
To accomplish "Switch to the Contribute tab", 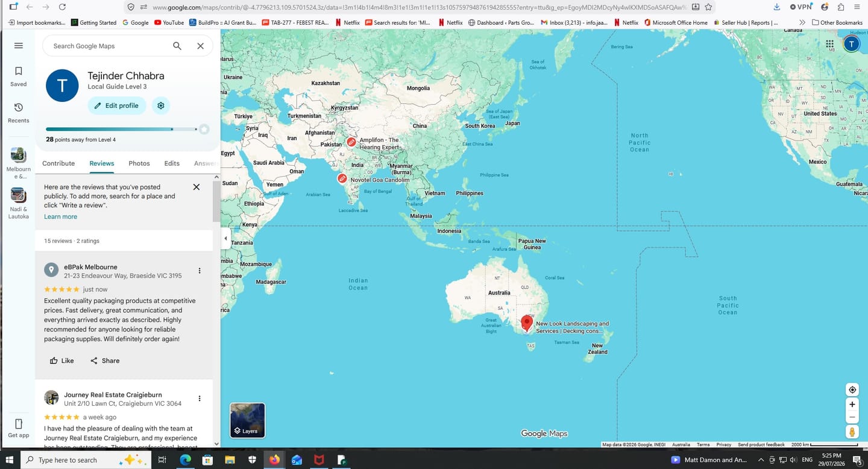I will [x=58, y=163].
